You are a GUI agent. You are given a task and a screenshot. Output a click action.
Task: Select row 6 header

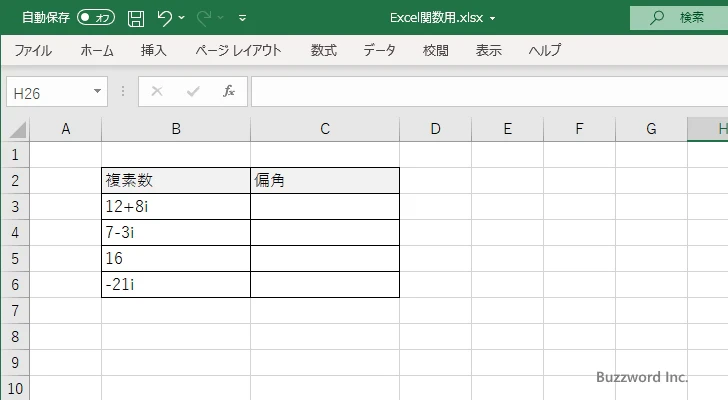tap(15, 284)
